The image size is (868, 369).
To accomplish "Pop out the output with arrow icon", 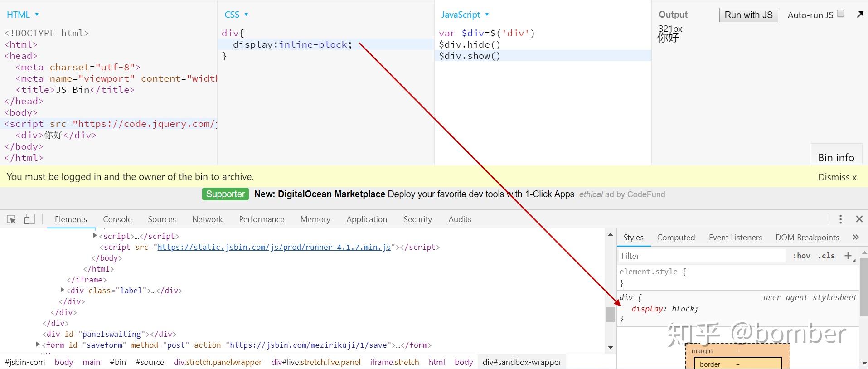I will (860, 15).
